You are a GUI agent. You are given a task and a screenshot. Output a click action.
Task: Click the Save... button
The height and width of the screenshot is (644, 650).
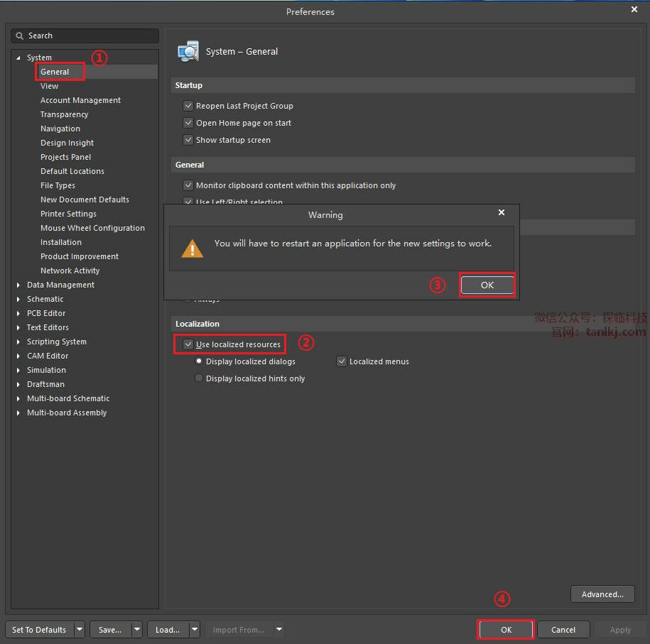[x=111, y=630]
